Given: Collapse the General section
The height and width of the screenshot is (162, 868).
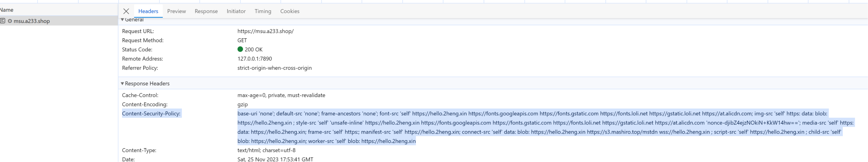Looking at the screenshot, I should point(122,20).
